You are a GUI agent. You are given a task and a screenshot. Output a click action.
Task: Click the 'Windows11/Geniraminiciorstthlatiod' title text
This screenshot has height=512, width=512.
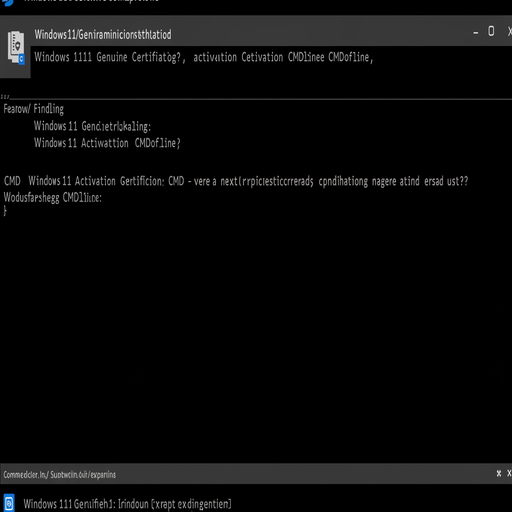point(103,35)
